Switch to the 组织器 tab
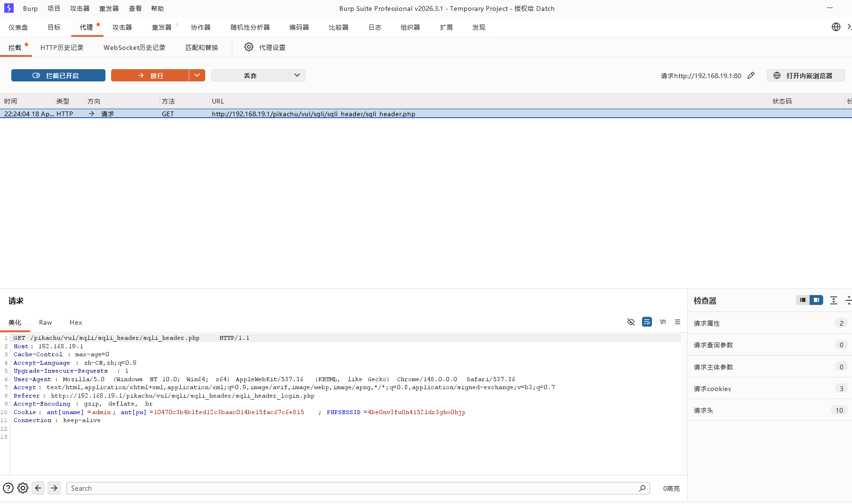Image resolution: width=852 pixels, height=504 pixels. tap(410, 27)
